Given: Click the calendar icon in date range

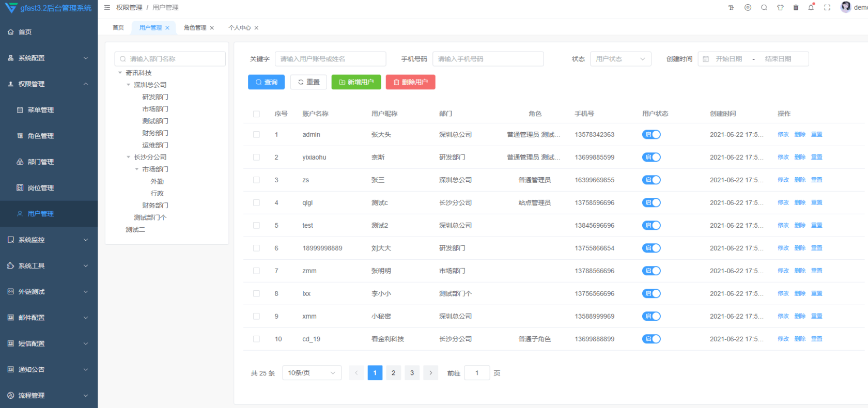Looking at the screenshot, I should point(706,59).
